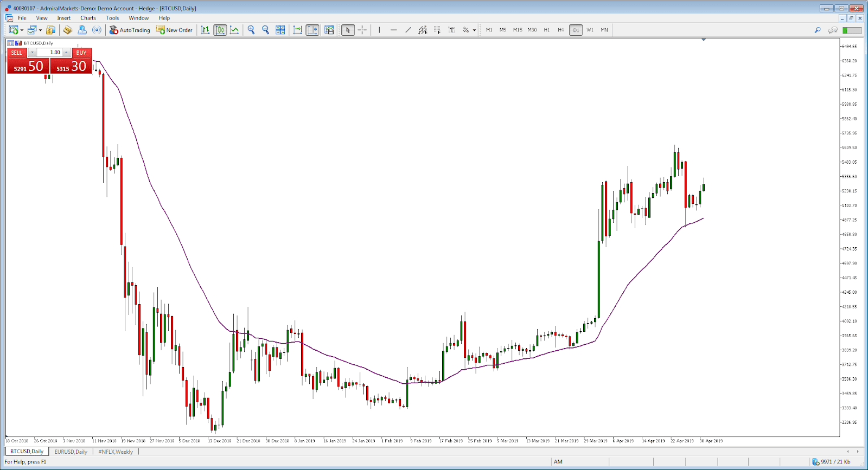Select the H1 timeframe button
Viewport: 868px width, 470px height.
coord(546,30)
